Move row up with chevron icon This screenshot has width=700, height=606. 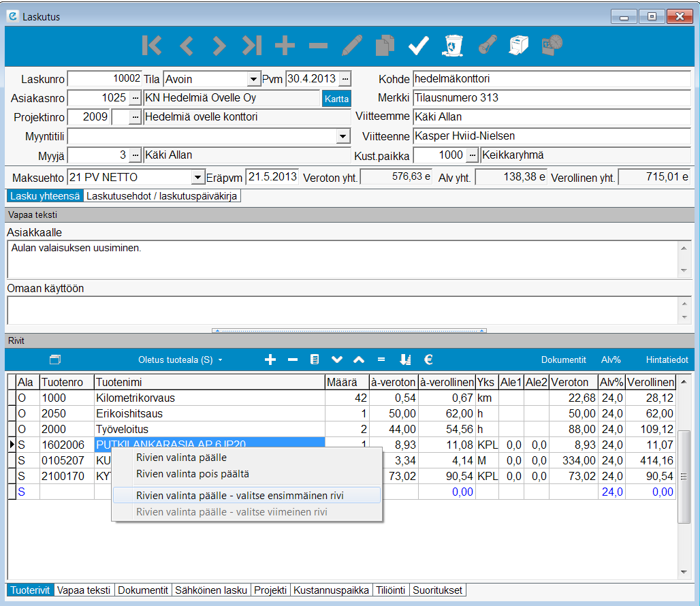pos(359,360)
